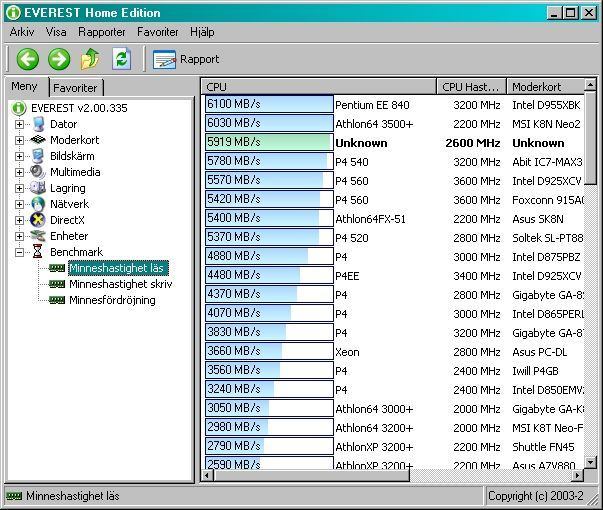Select the Minneshastighet läs benchmark
Screen dimensions: 603x510
118,268
